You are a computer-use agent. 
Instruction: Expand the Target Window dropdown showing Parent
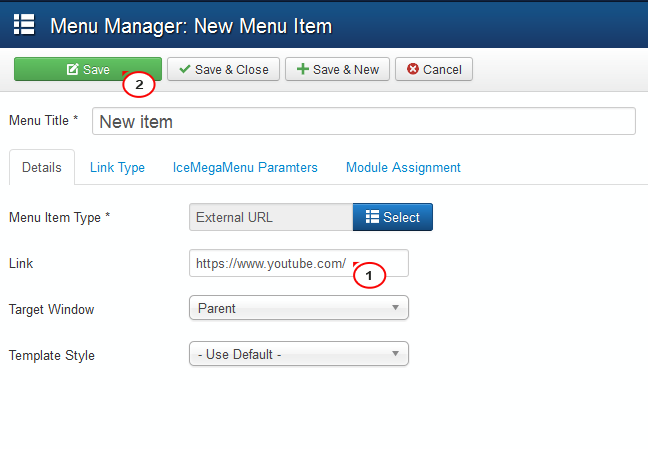coord(299,308)
